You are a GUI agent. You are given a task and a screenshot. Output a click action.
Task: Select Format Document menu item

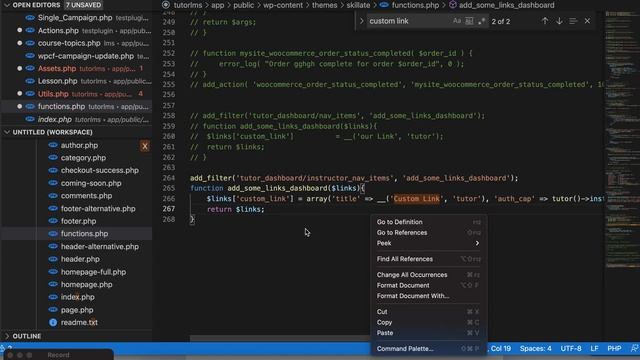tap(429, 285)
